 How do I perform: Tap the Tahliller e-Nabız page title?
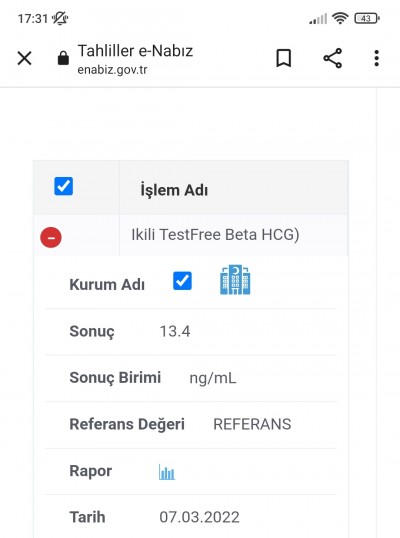[x=136, y=51]
